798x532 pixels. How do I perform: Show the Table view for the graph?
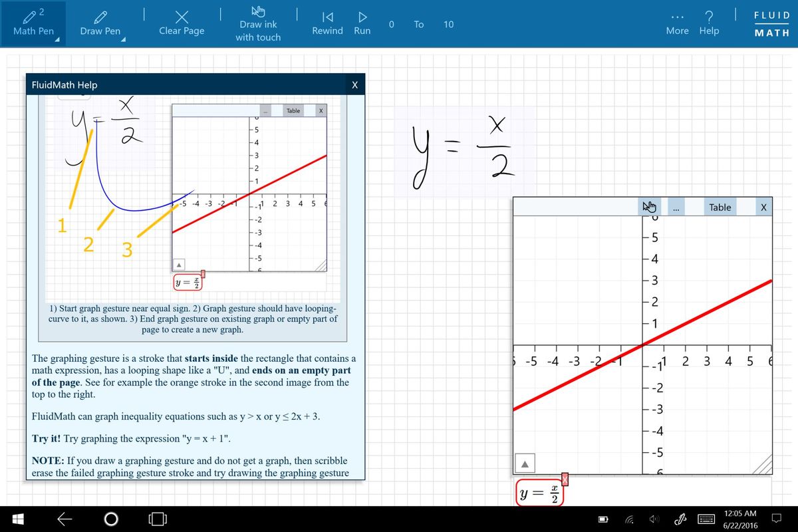click(720, 207)
